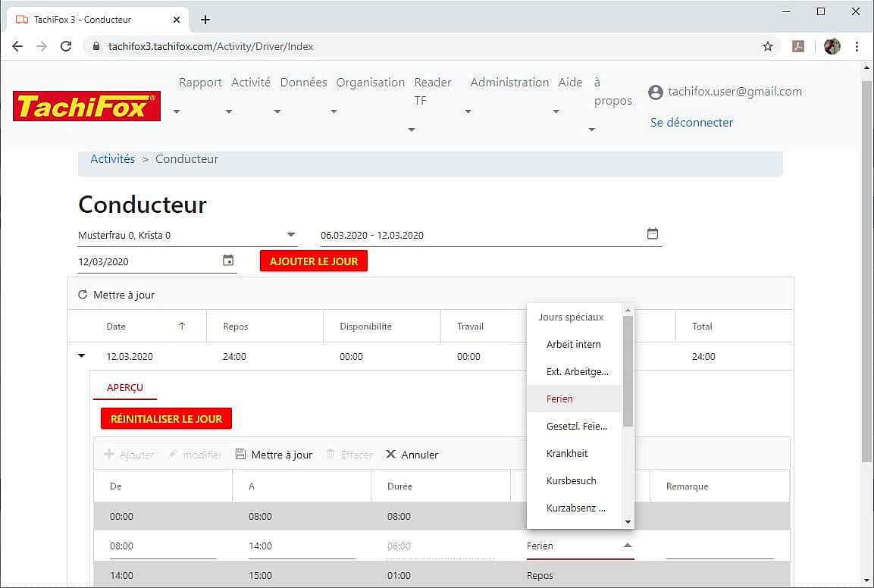Open the Chrome profile avatar
The image size is (874, 588).
click(x=832, y=46)
